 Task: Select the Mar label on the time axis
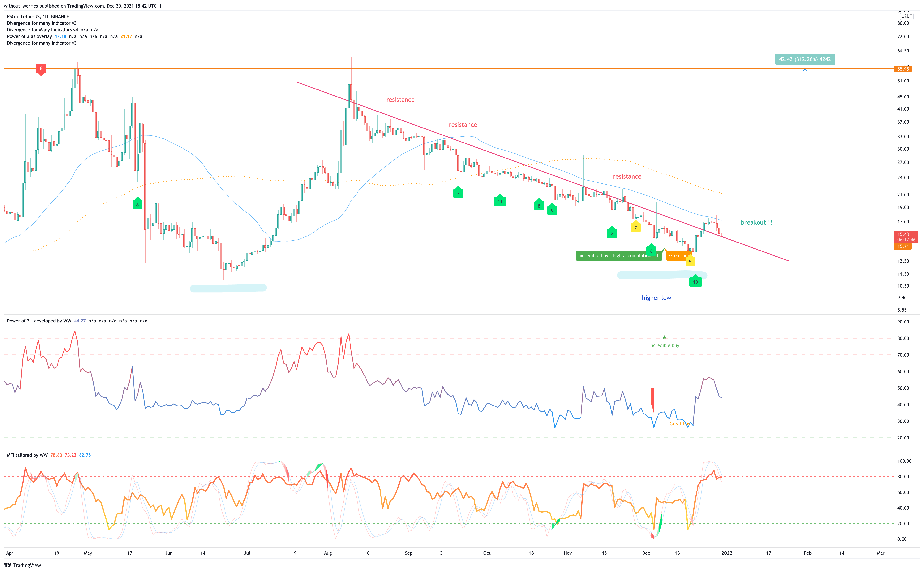(x=881, y=553)
